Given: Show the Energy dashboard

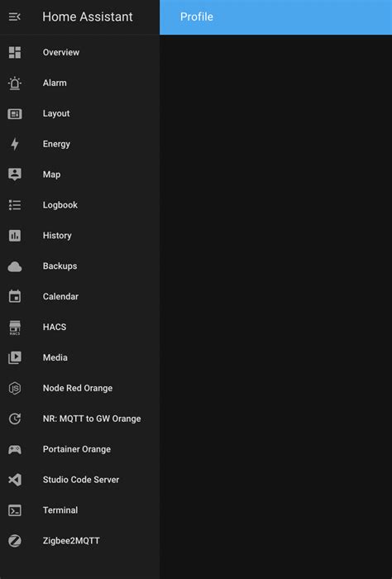Looking at the screenshot, I should coord(79,144).
